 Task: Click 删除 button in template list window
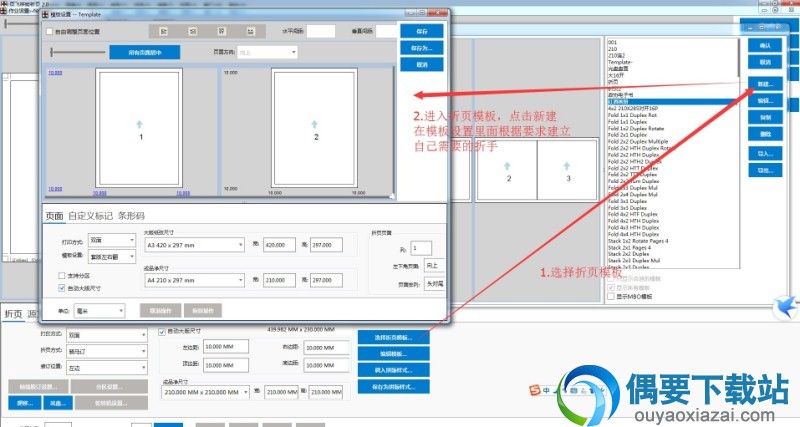click(765, 134)
